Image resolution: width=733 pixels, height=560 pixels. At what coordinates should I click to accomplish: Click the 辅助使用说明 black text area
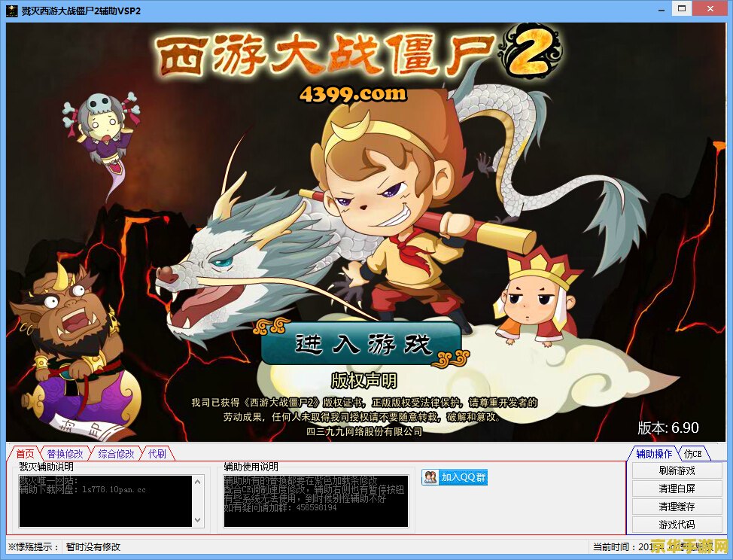tap(316, 501)
